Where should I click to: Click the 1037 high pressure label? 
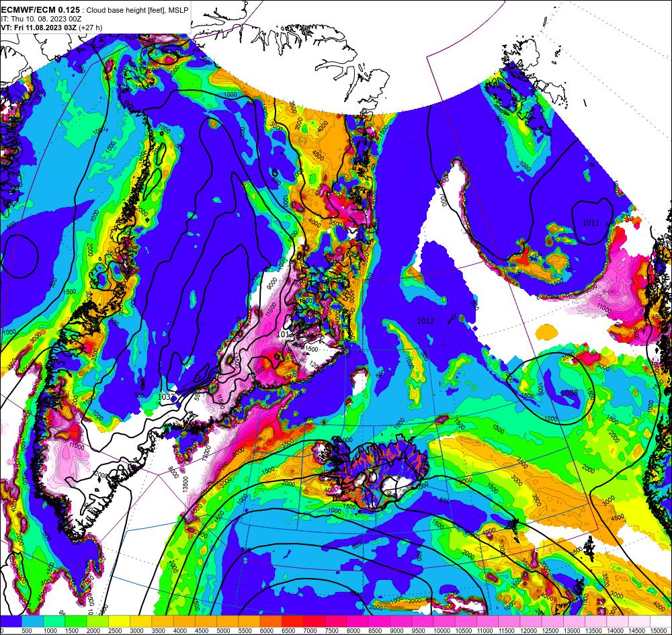166,396
